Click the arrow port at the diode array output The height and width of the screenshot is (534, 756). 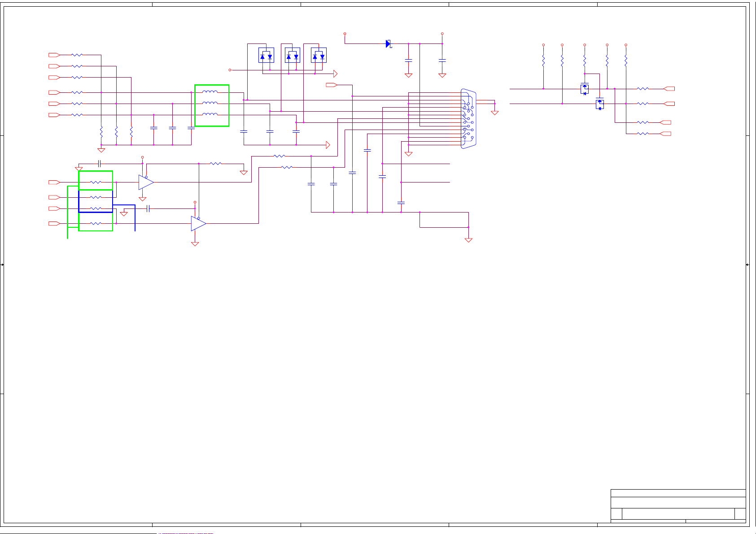[336, 74]
